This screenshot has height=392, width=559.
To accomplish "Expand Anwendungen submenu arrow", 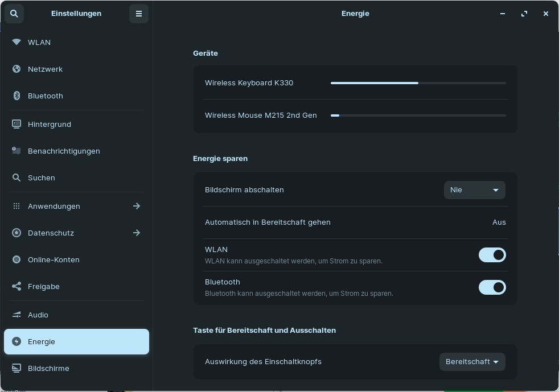I will pos(137,206).
